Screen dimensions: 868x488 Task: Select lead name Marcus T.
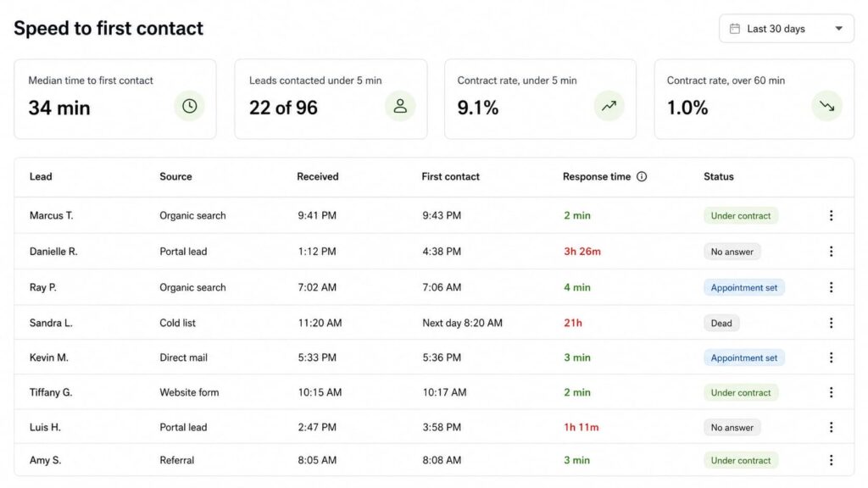(51, 216)
